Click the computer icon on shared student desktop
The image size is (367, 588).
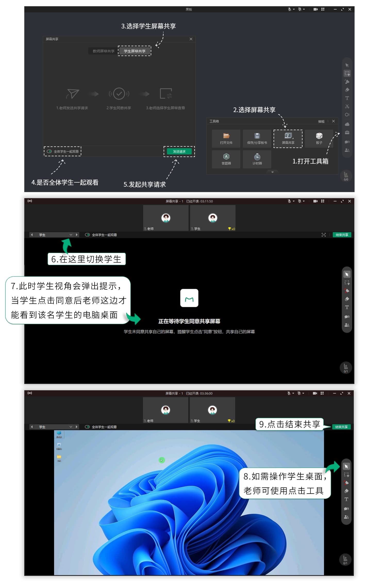point(59,434)
